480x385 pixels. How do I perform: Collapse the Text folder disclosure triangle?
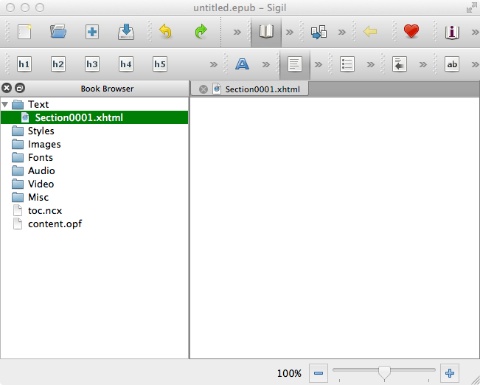pyautogui.click(x=5, y=104)
